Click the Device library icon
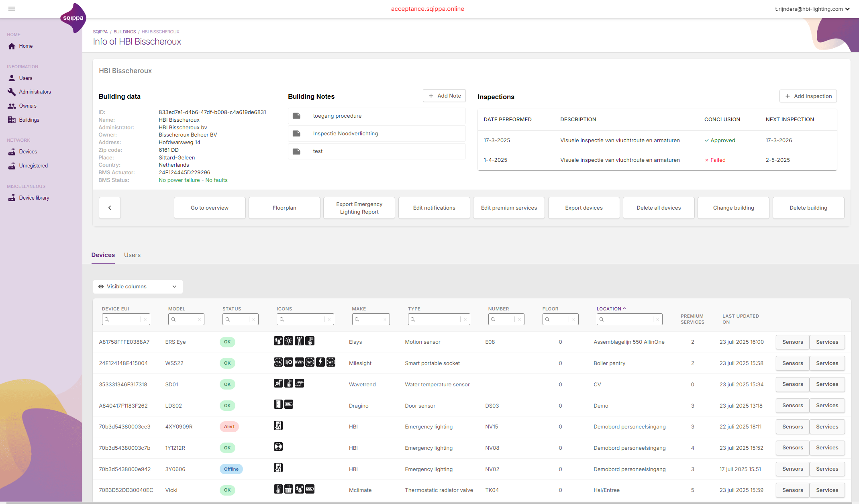Screen dimensions: 859x504 coord(12,198)
